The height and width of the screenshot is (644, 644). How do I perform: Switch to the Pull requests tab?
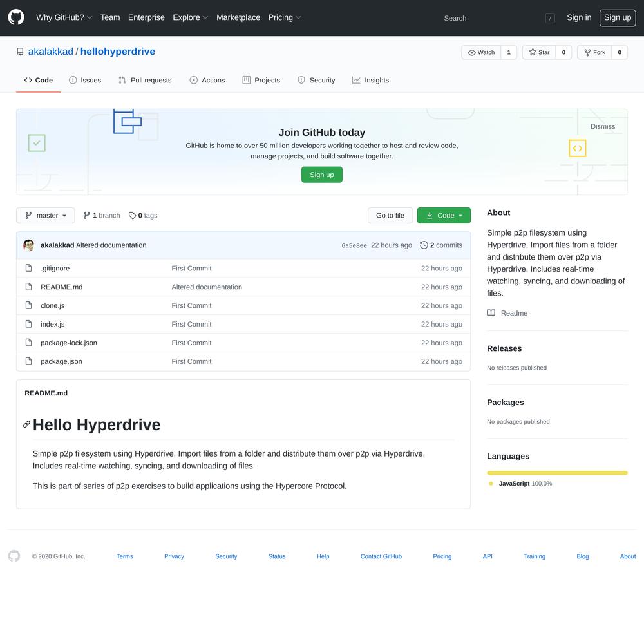click(x=145, y=80)
